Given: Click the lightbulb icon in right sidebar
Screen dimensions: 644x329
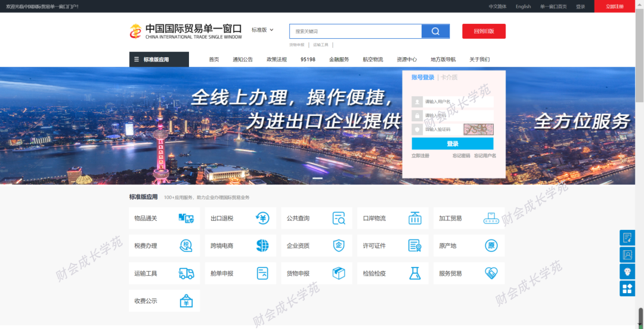Looking at the screenshot, I should (x=627, y=272).
